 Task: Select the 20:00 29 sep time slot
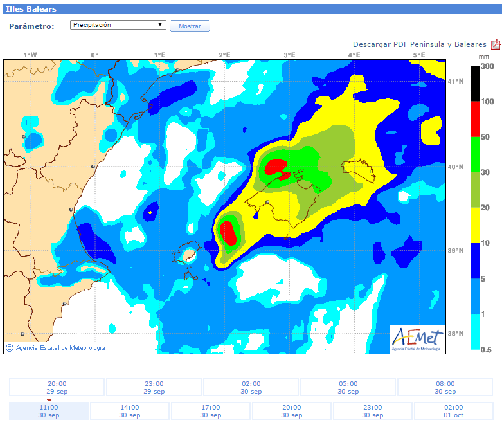pos(57,387)
